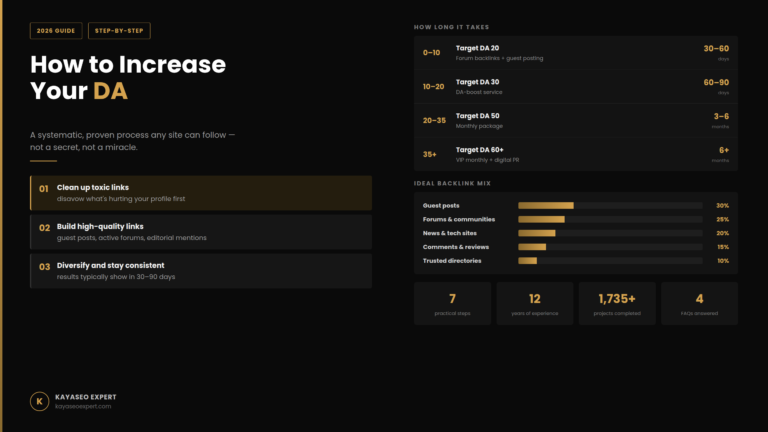Click the 7 practical steps card

[452, 303]
